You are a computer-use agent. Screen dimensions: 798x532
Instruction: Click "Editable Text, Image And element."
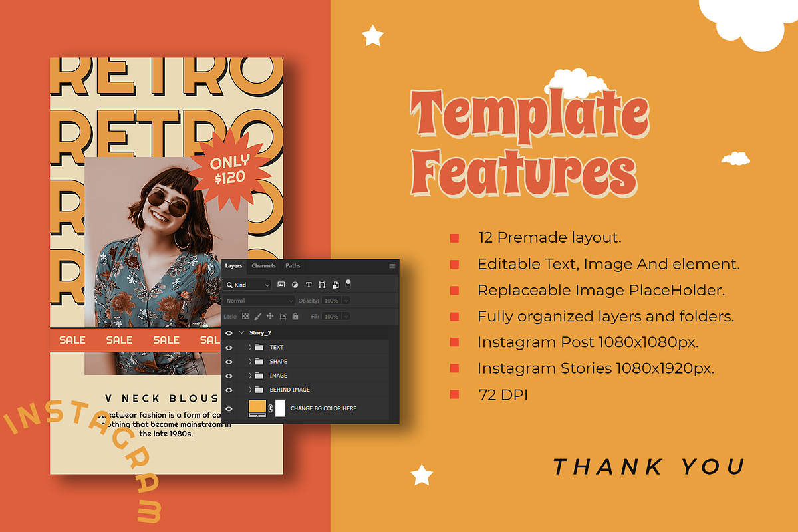(x=608, y=264)
